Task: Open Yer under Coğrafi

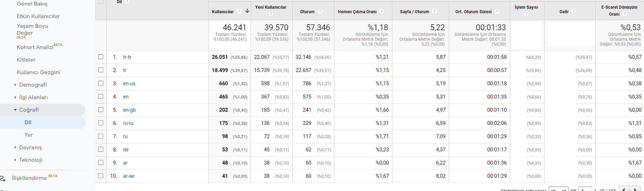Action: 29,135
